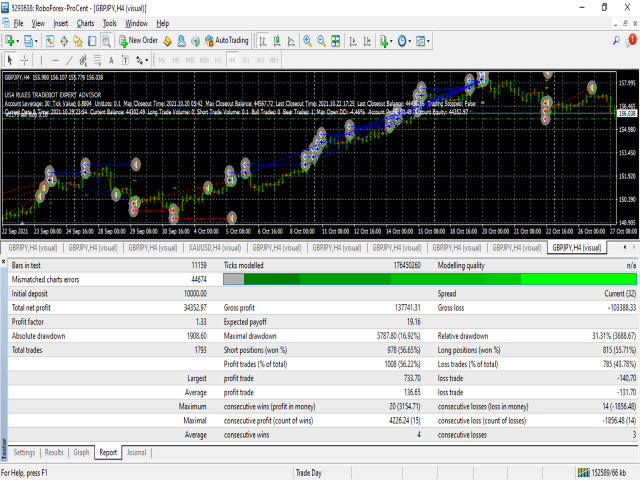Open the Charts menu
640x480 pixels.
click(85, 23)
